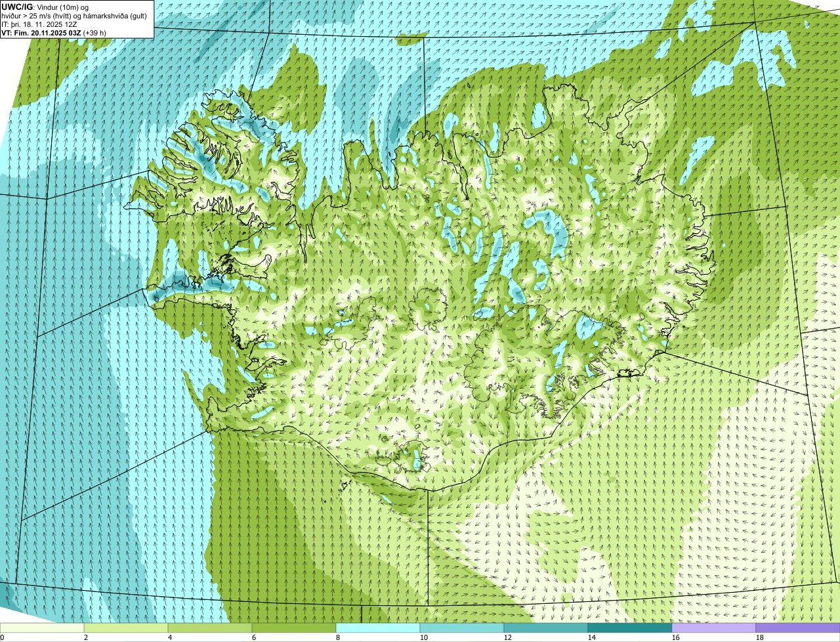Select the legend swatch between 4 and 6
Image resolution: width=840 pixels, height=642 pixels.
(210, 628)
